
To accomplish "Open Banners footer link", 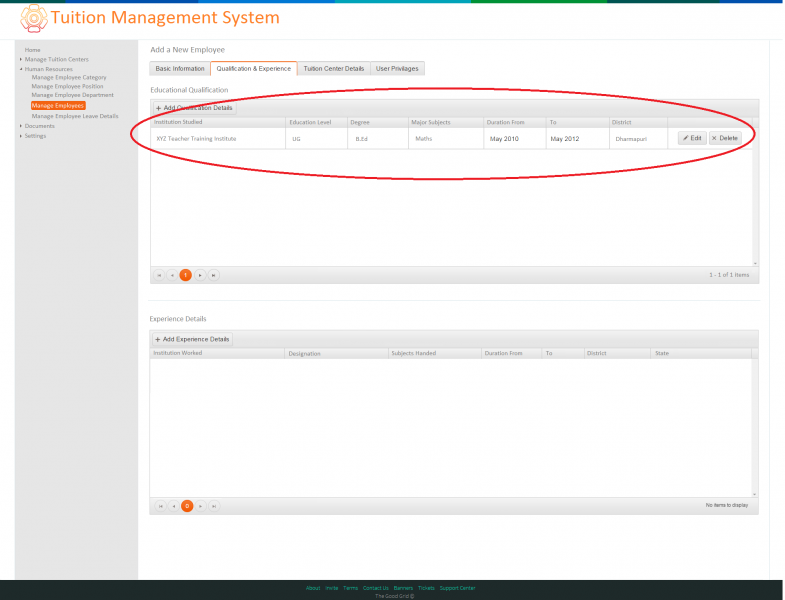I will (403, 588).
